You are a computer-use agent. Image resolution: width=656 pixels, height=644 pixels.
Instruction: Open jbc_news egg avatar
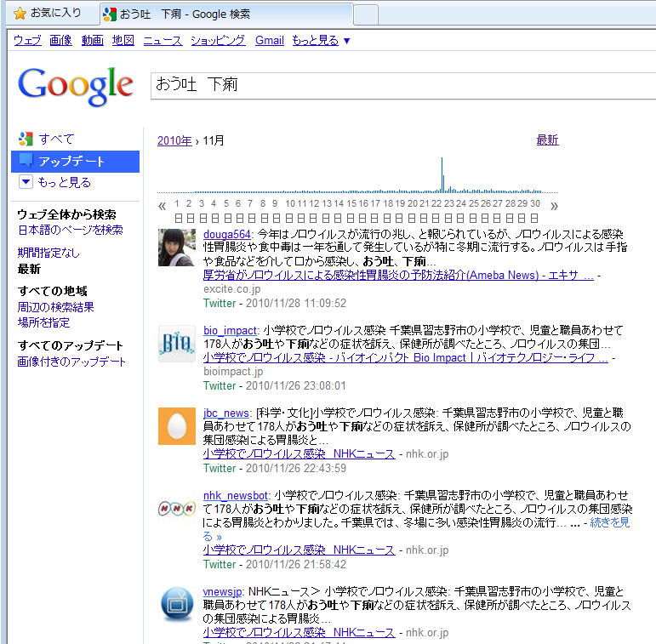[x=177, y=426]
